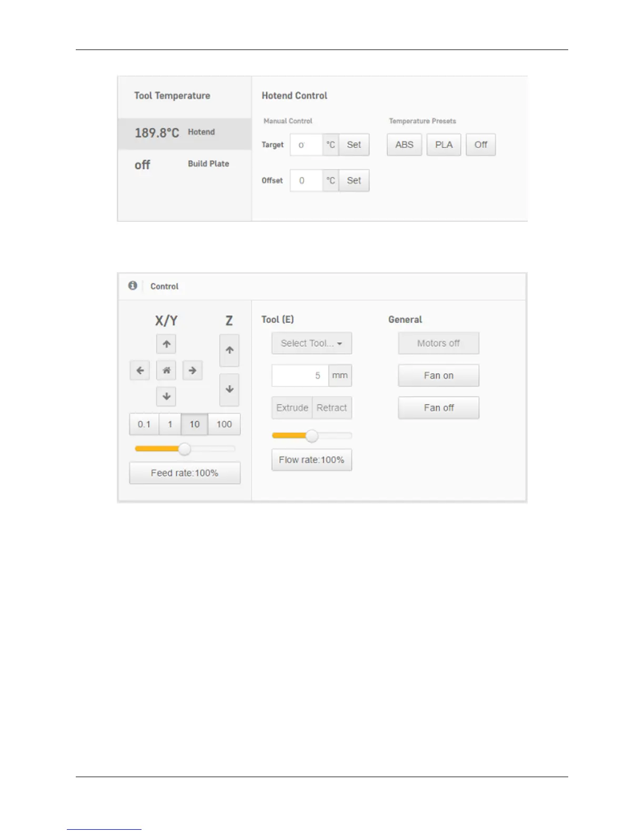The image size is (644, 834).
Task: Click the info icon beside Control
Action: coord(133,285)
